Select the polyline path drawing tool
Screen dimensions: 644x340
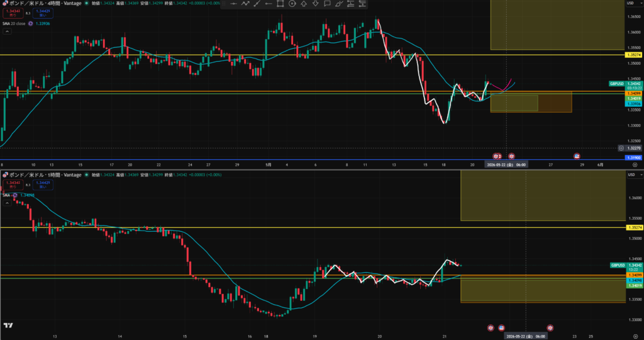[245, 4]
